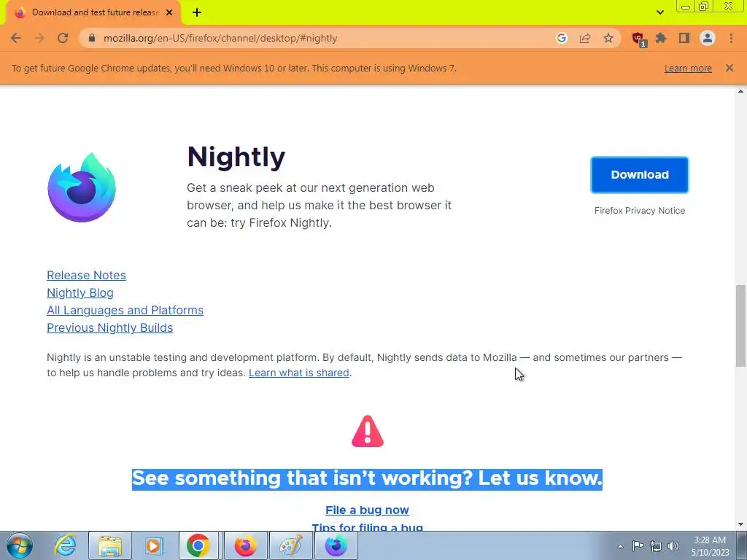Open the uBlock Origin extension icon
Image resolution: width=747 pixels, height=560 pixels.
[x=638, y=39]
